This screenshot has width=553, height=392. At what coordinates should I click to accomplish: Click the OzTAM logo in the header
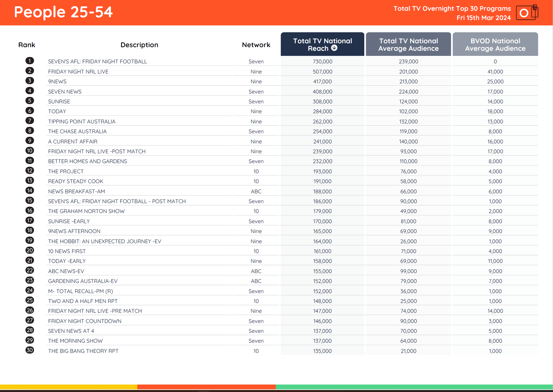(527, 13)
